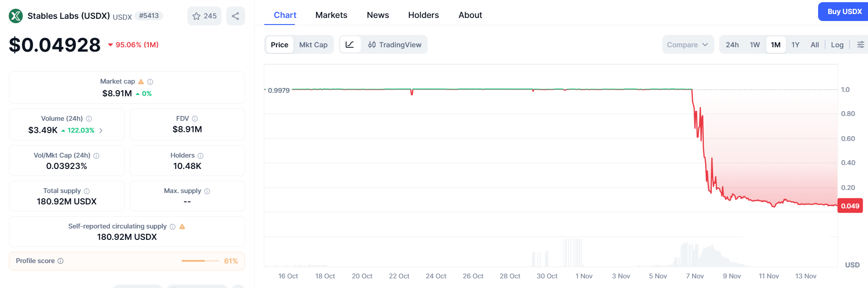The image size is (868, 288).
Task: Click the circulating supply warning icon
Action: [182, 227]
